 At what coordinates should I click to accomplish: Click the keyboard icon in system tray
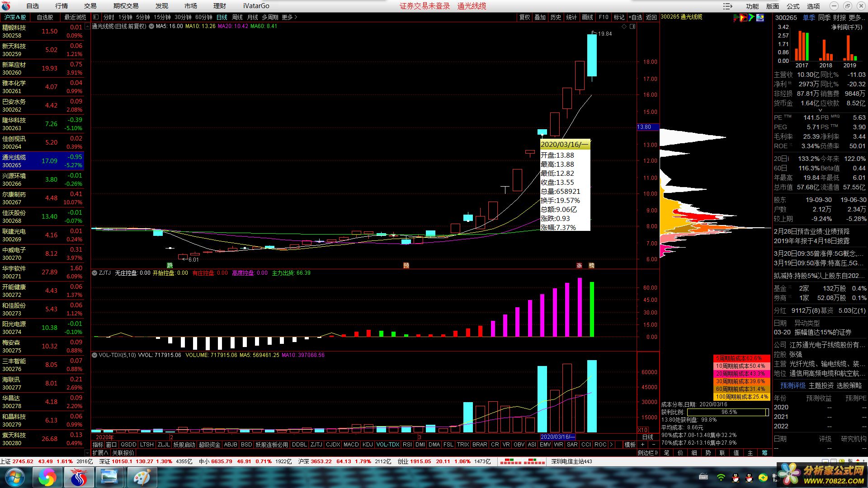coord(703,477)
